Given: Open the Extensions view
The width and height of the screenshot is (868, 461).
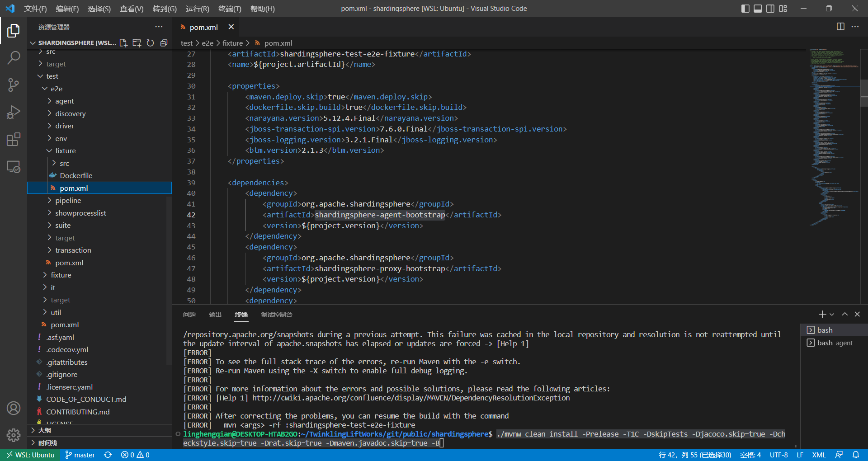Looking at the screenshot, I should click(14, 139).
